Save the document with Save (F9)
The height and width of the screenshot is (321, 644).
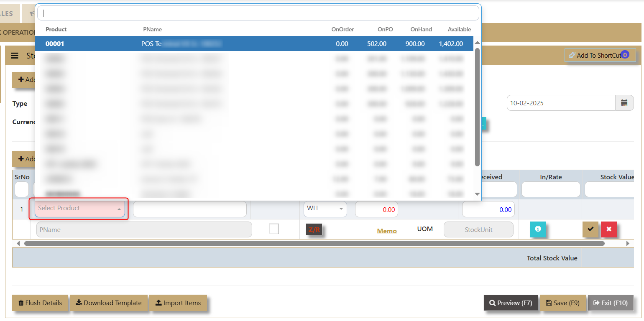(562, 303)
